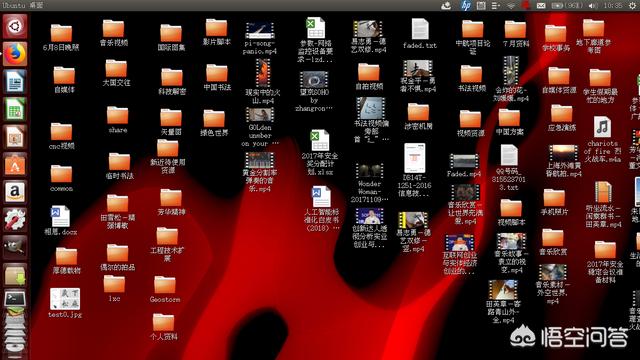Select the 人工智能标准化白皮书 Word document

322,209
